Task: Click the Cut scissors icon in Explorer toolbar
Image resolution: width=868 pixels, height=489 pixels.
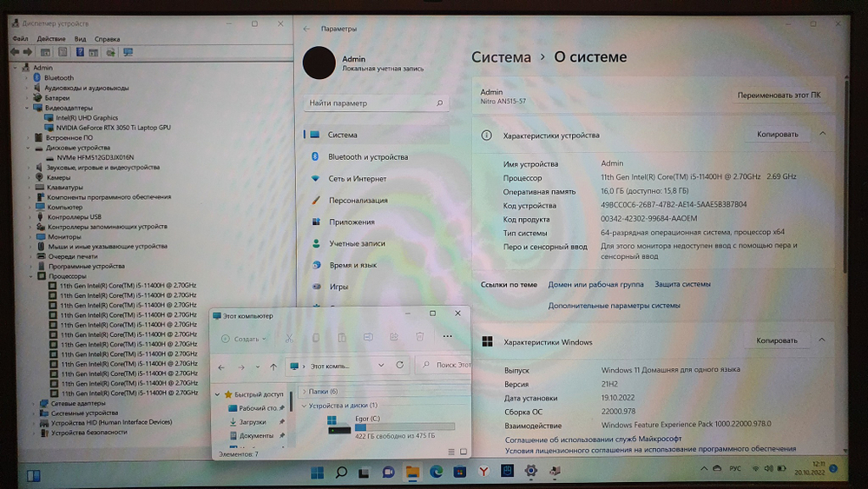Action: click(x=289, y=339)
